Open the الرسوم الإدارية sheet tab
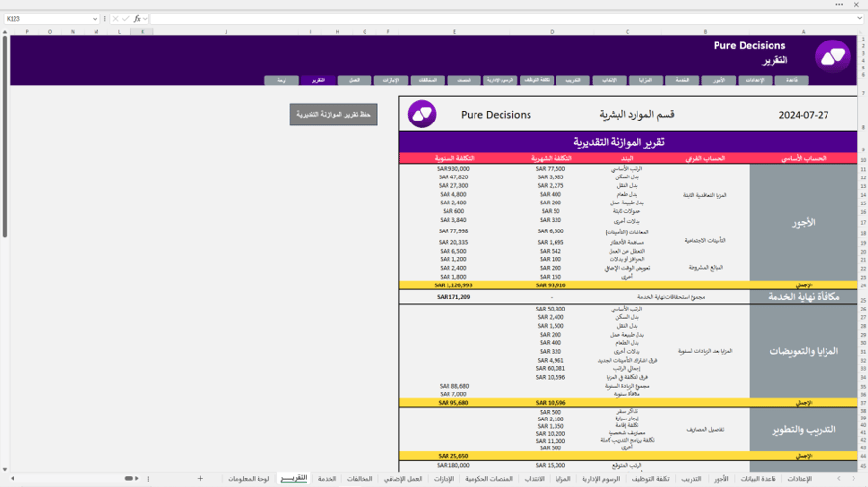868x487 pixels. [601, 478]
